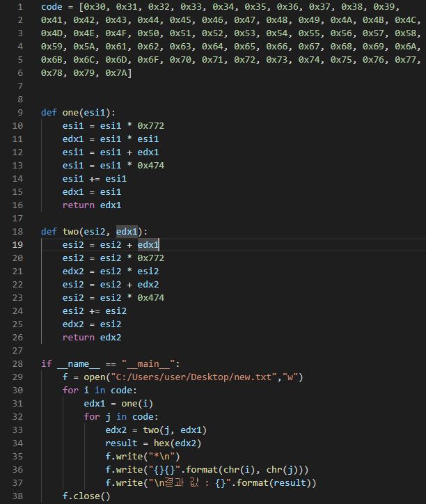Click 'return edx1' statement
Image resolution: width=426 pixels, height=504 pixels.
coord(92,205)
